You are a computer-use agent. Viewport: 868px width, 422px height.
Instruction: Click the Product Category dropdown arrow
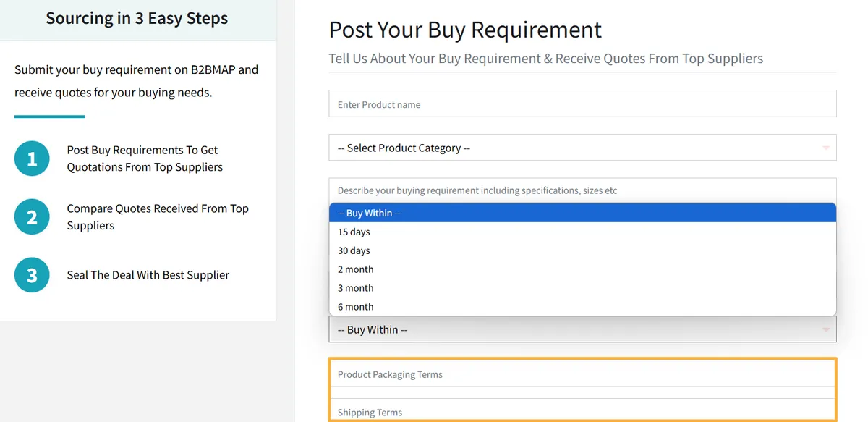(825, 148)
